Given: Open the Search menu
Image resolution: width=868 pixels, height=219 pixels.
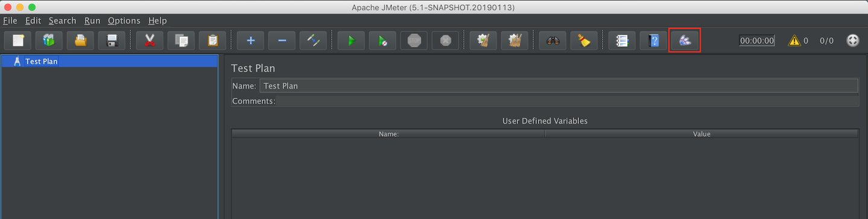Looking at the screenshot, I should point(63,21).
